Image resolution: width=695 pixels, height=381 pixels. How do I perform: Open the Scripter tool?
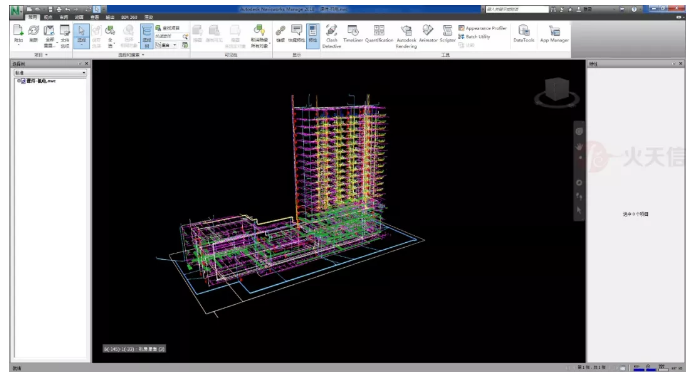click(448, 34)
